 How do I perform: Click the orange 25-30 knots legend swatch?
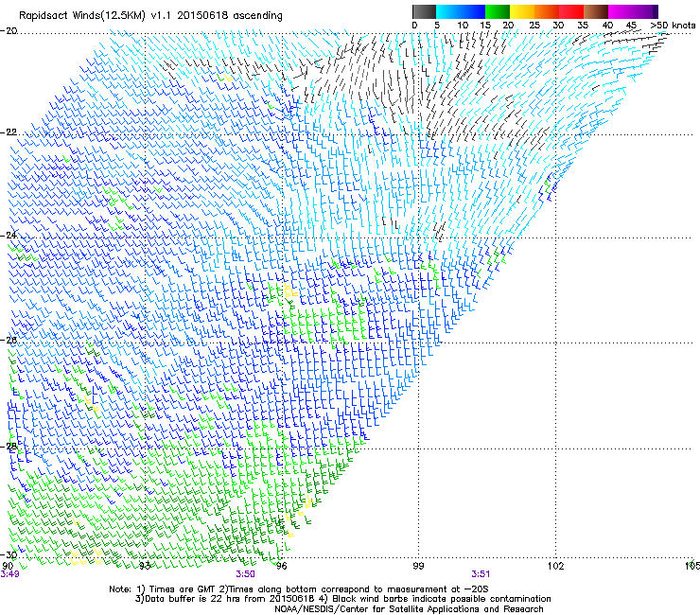click(547, 11)
